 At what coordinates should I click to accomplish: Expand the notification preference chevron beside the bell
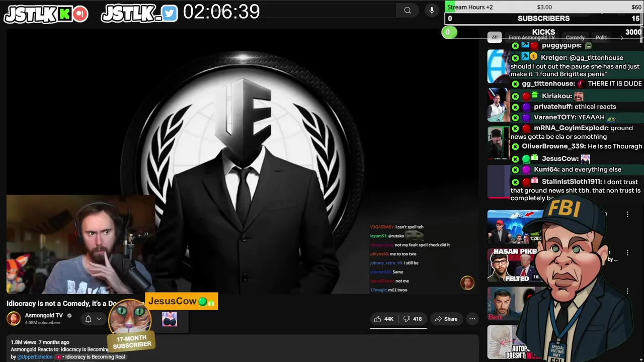click(99, 319)
